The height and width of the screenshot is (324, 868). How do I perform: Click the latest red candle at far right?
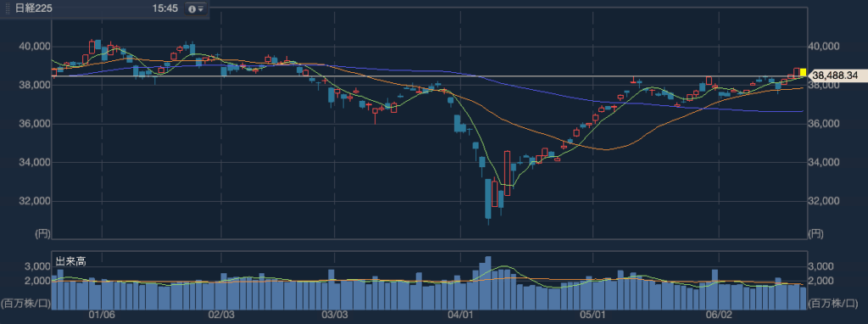click(797, 73)
